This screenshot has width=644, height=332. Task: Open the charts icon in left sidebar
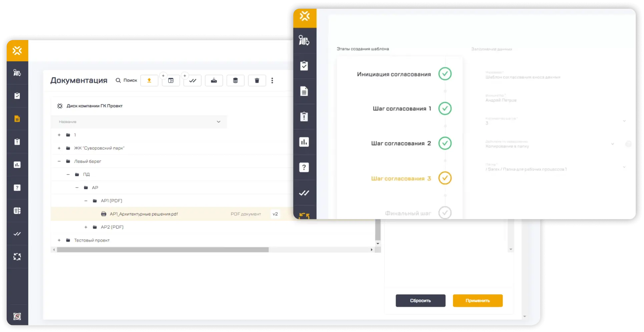17,165
